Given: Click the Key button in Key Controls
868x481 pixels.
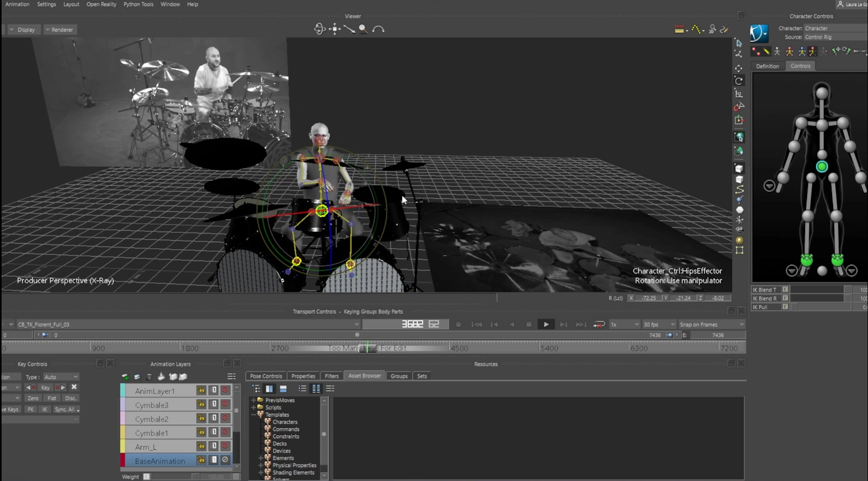Looking at the screenshot, I should [45, 388].
